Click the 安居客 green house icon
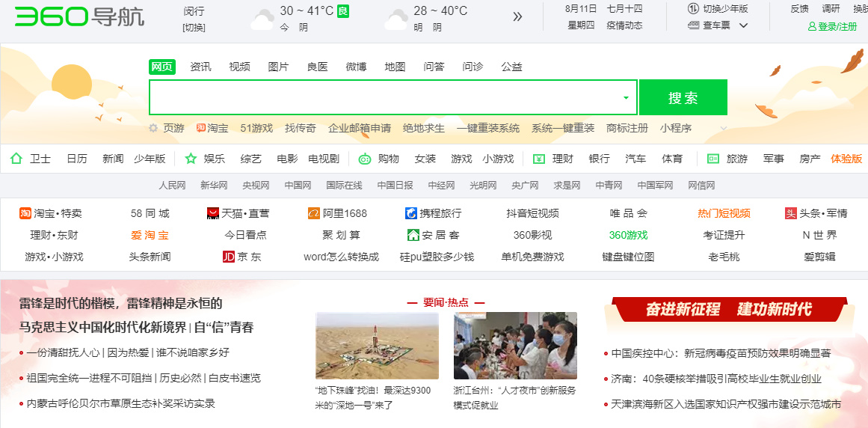The width and height of the screenshot is (868, 428). pyautogui.click(x=413, y=235)
